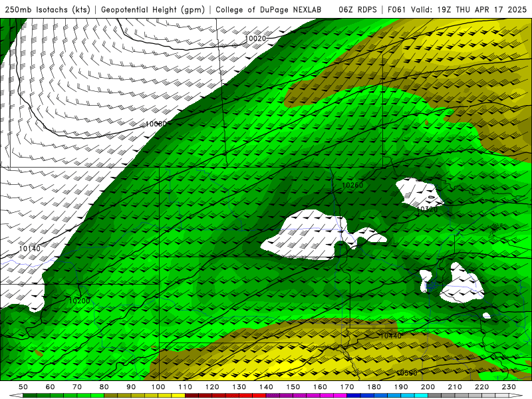
Task: Click the 160 knot scale value
Action: [x=320, y=387]
